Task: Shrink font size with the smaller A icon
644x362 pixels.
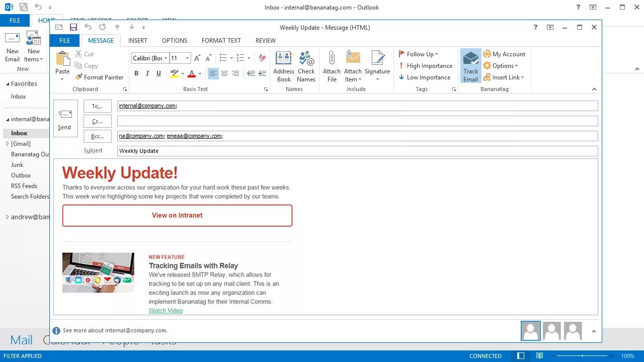Action: 208,58
